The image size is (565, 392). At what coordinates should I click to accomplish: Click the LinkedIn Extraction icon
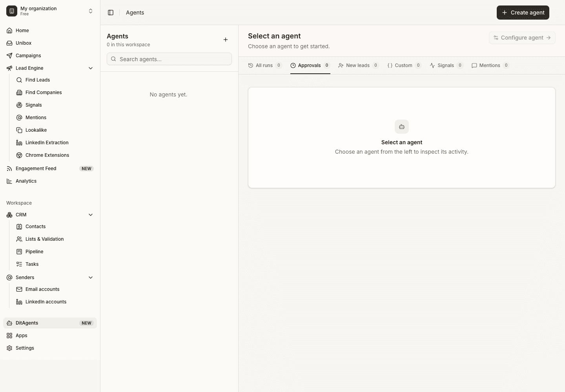click(19, 143)
